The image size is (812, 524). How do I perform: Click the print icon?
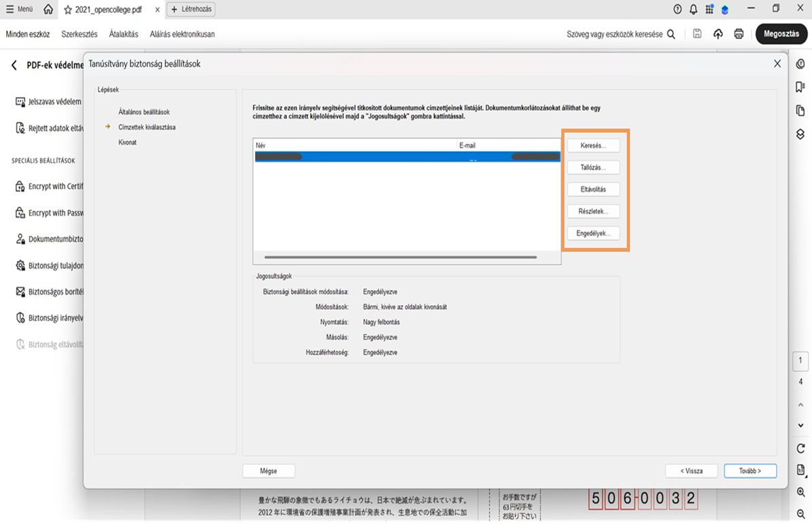739,34
